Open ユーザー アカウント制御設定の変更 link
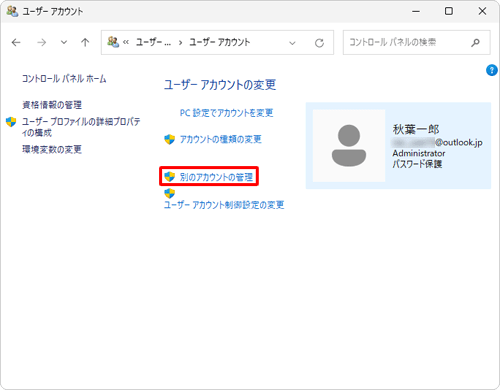The height and width of the screenshot is (390, 500). coord(224,205)
